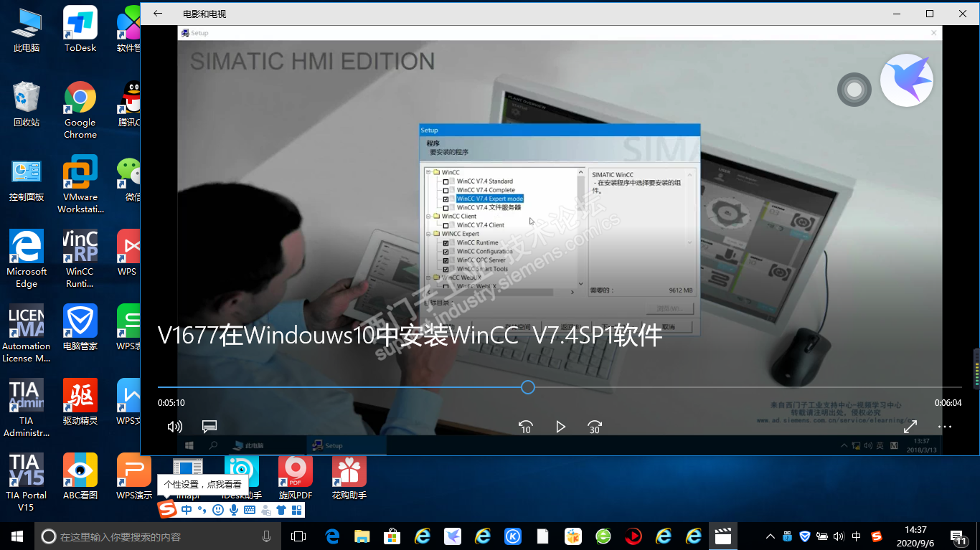Open the subtitles and audio menu icon
980x550 pixels.
(x=209, y=427)
